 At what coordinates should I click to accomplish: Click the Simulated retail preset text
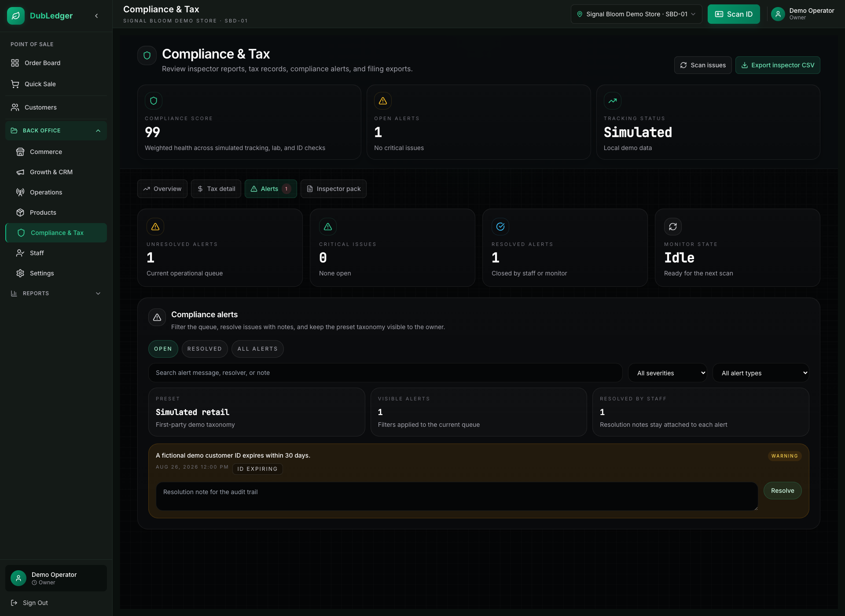pyautogui.click(x=192, y=412)
